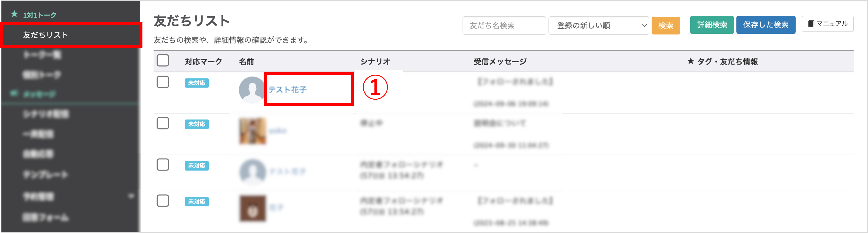Click the brown avatar in the last row
This screenshot has width=868, height=233.
click(x=253, y=208)
